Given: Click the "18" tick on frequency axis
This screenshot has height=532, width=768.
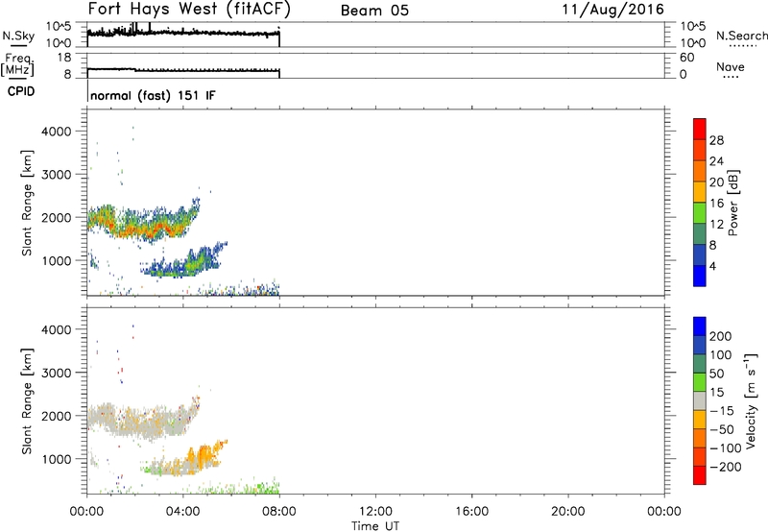Looking at the screenshot, I should (x=64, y=58).
